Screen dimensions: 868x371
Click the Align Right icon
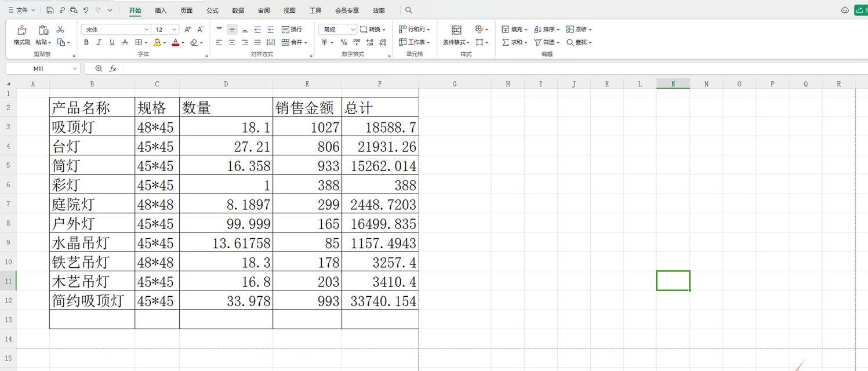245,42
